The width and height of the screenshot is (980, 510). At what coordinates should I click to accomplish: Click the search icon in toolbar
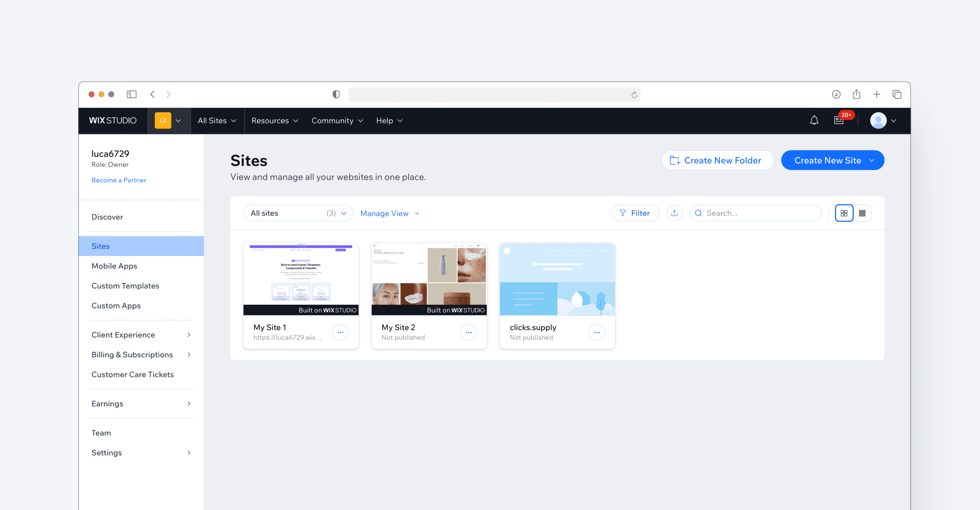(699, 213)
